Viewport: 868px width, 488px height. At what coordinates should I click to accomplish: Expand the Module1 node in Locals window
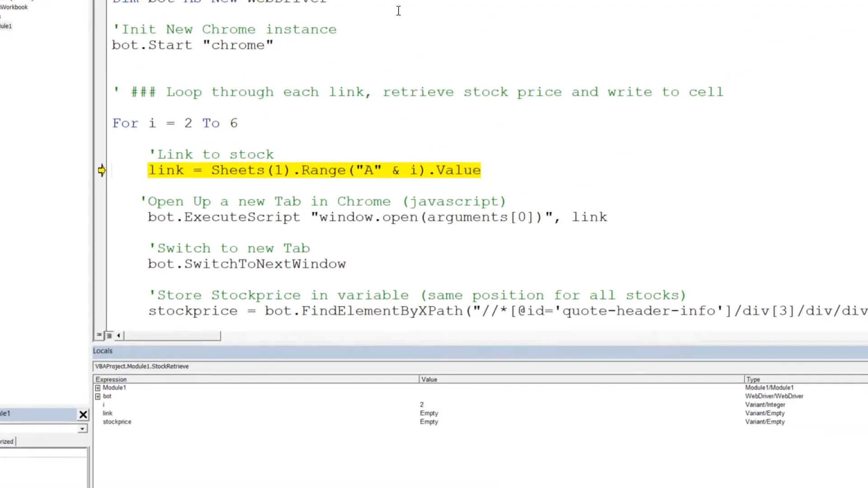click(98, 388)
